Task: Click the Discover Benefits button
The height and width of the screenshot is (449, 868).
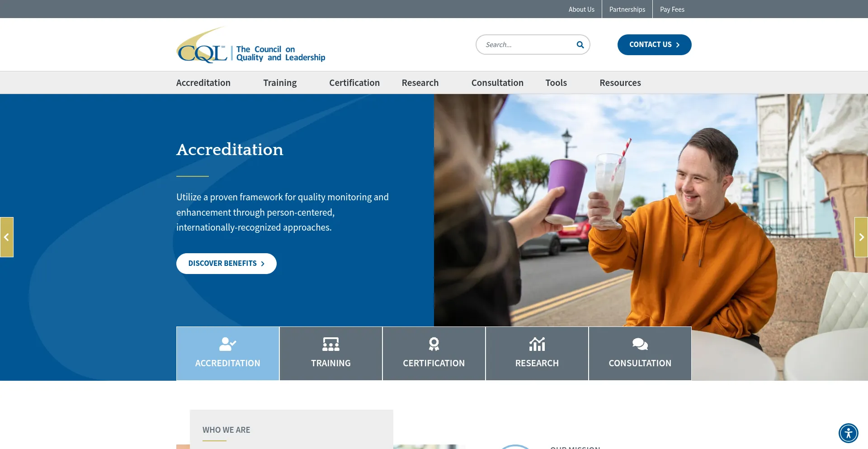Action: point(226,264)
